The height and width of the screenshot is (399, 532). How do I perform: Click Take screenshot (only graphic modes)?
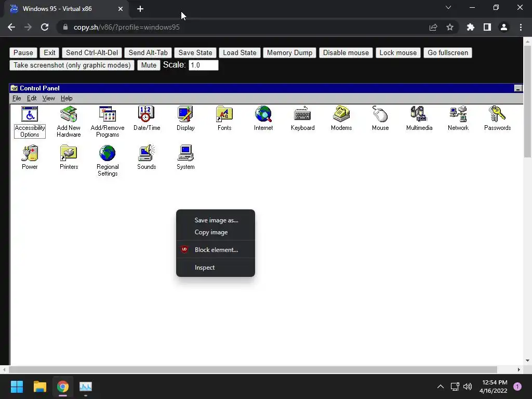click(x=72, y=65)
